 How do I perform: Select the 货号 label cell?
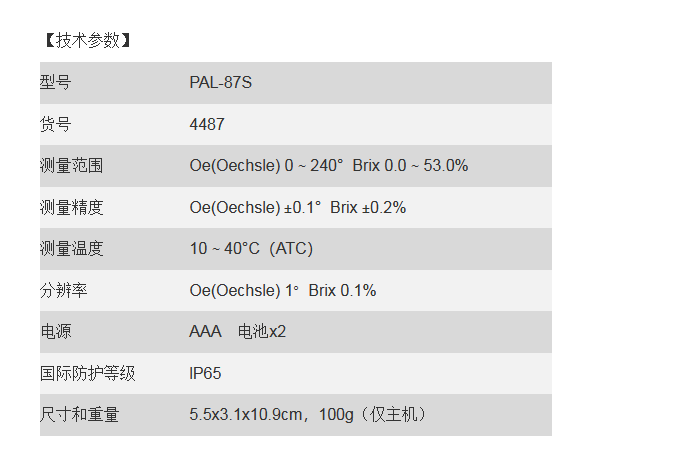56,124
